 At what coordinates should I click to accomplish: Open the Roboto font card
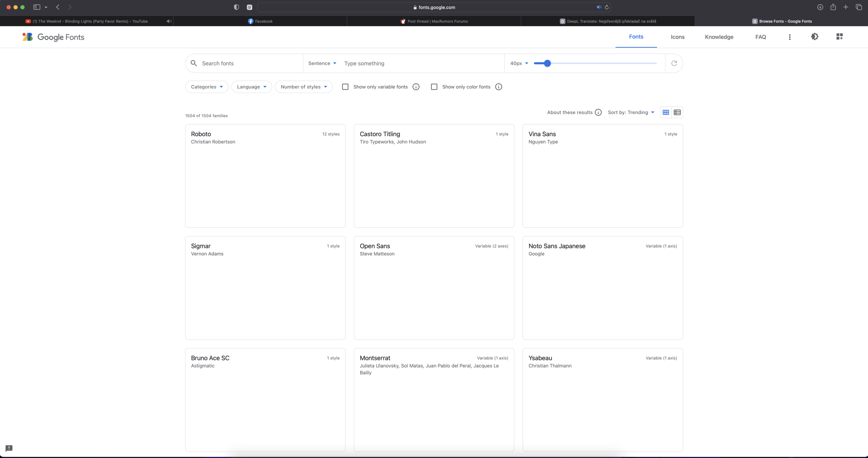coord(265,176)
